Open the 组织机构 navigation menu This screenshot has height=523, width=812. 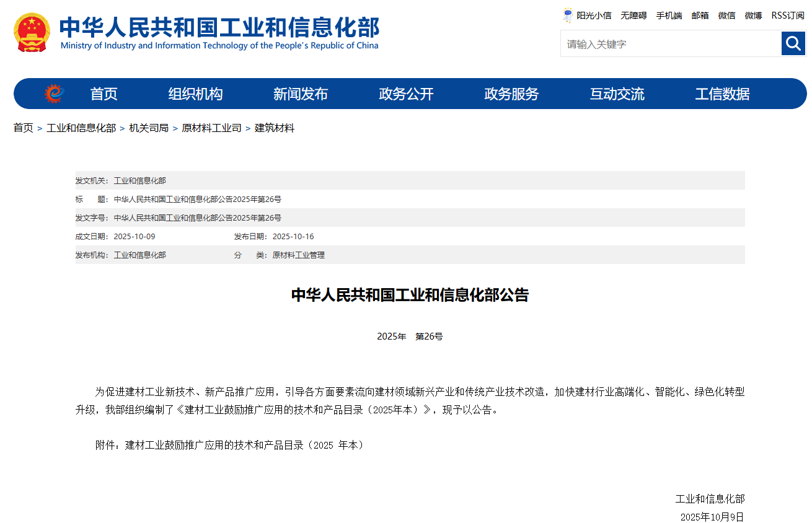point(195,94)
